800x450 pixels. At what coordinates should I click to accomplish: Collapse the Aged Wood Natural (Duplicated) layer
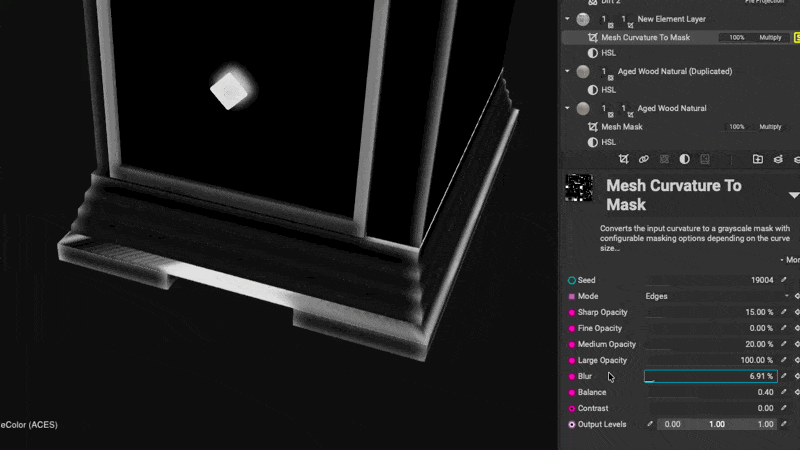(x=568, y=72)
